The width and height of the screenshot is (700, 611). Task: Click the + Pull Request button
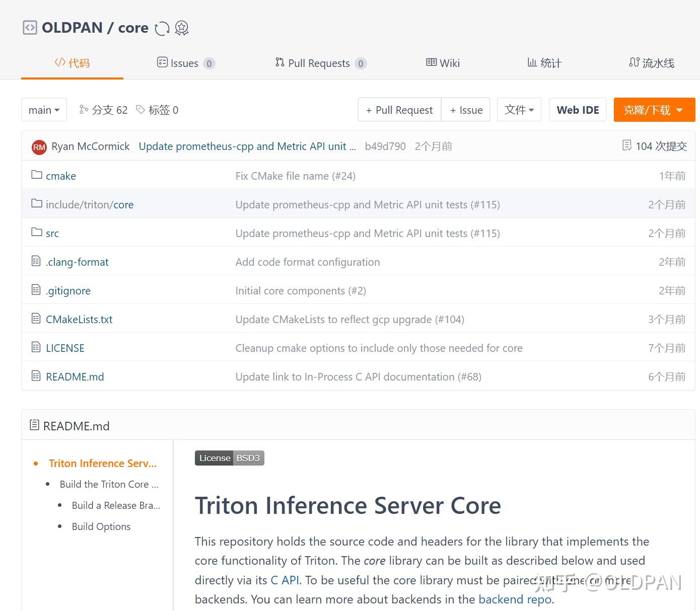399,109
